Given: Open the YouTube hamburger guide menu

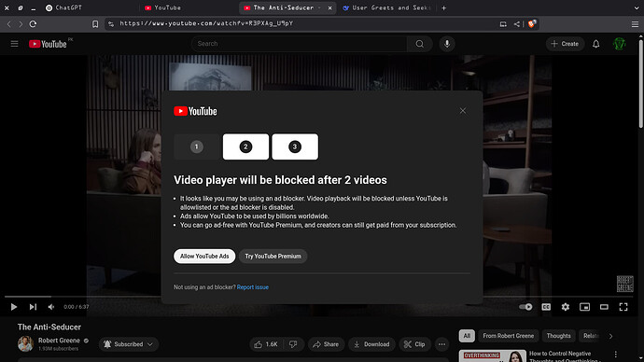Looking at the screenshot, I should tap(14, 44).
